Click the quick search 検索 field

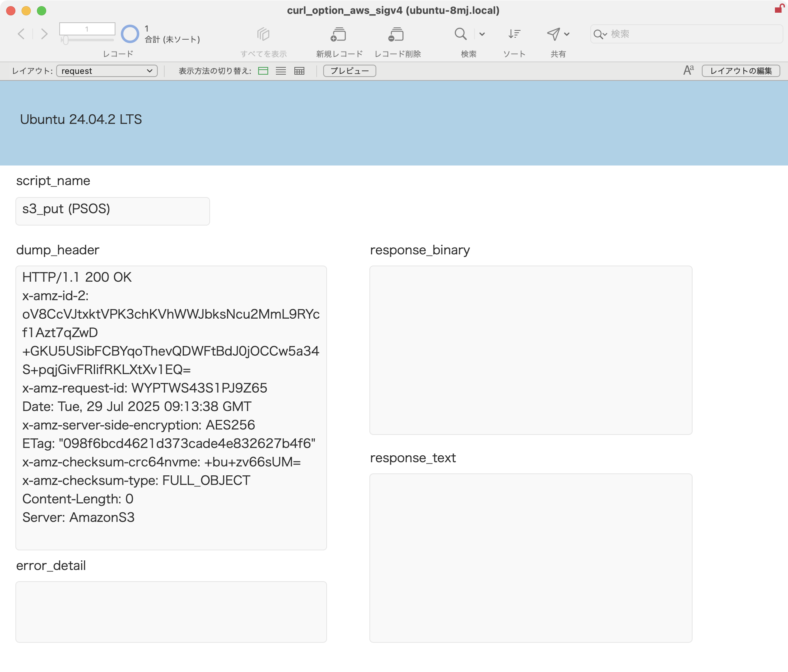(x=686, y=34)
